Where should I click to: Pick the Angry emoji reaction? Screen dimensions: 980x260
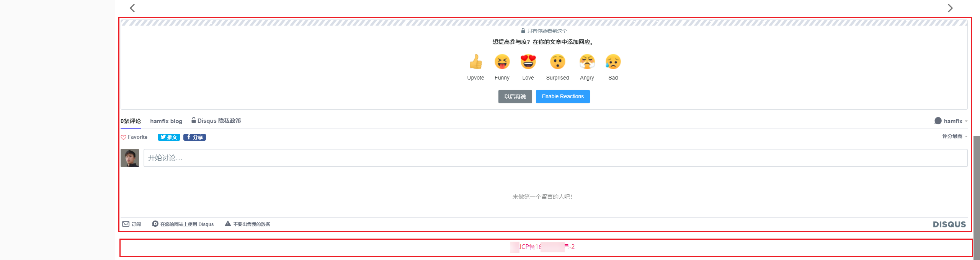587,62
